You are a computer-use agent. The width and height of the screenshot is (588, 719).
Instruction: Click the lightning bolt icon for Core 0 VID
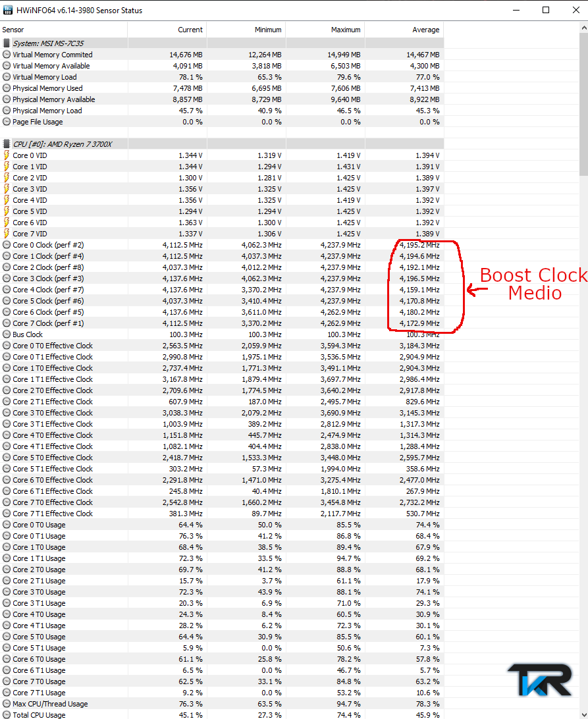[7, 155]
